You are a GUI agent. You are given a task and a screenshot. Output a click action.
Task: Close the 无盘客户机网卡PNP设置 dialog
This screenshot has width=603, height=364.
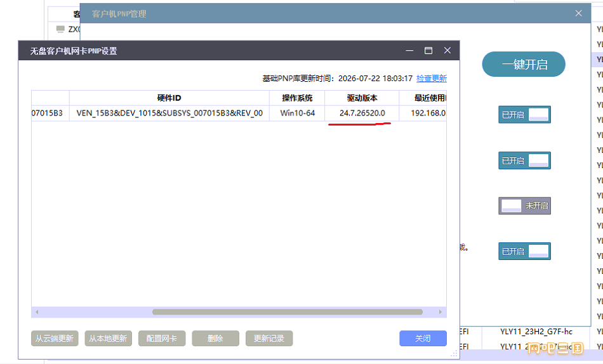[447, 50]
